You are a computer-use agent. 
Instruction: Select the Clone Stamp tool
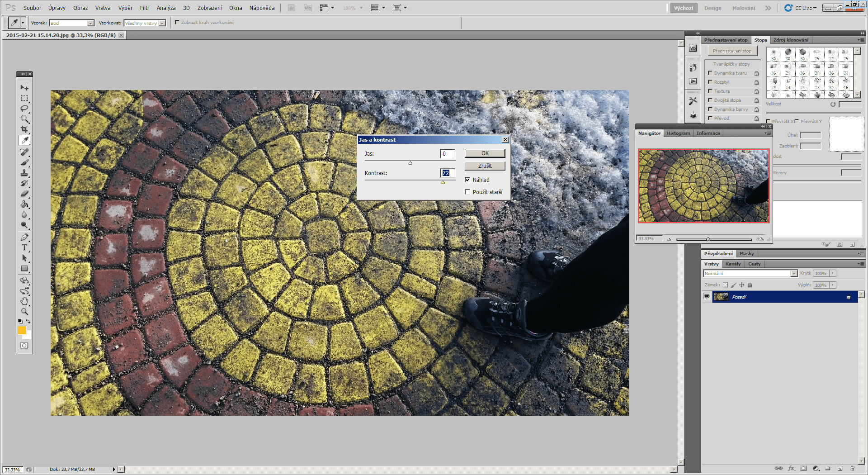coord(24,173)
